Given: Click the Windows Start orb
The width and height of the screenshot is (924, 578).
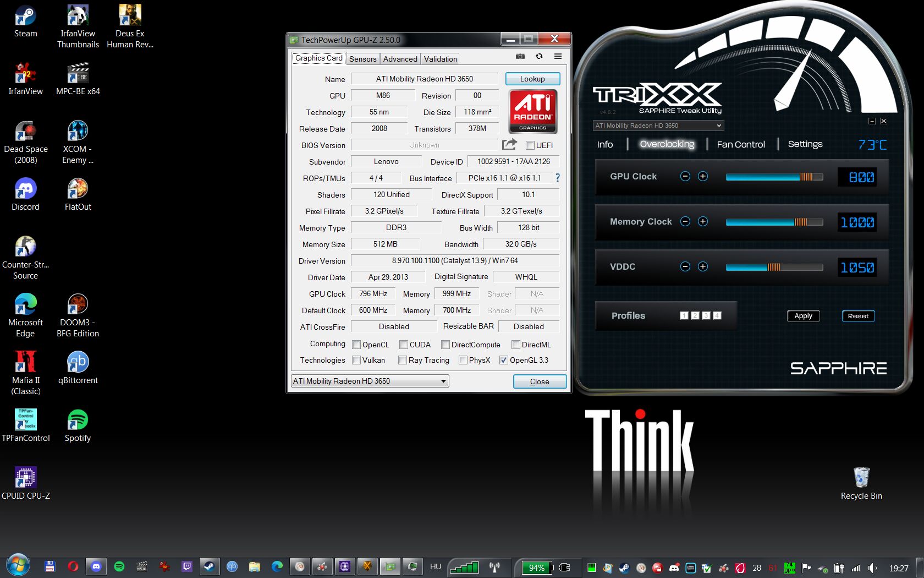Looking at the screenshot, I should pyautogui.click(x=18, y=566).
